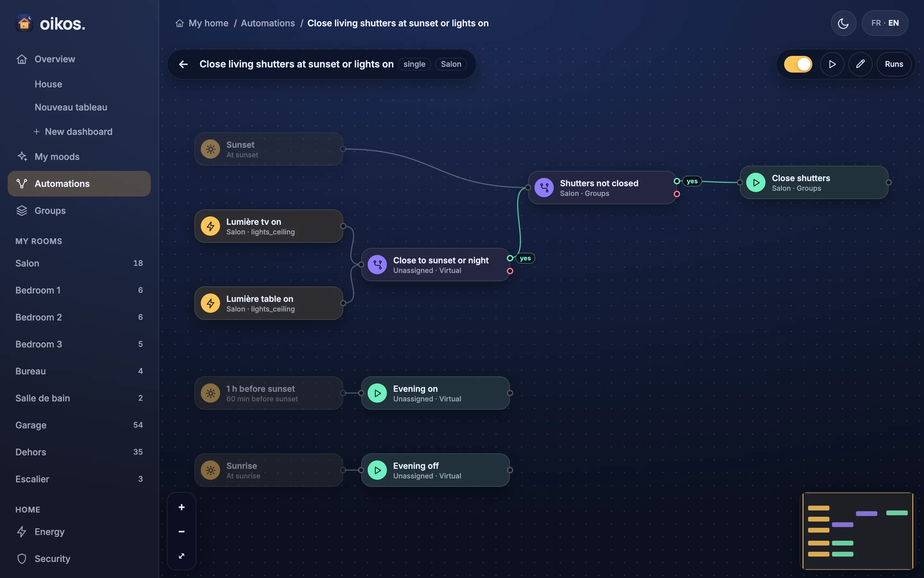
Task: Run the automation with the play icon
Action: pyautogui.click(x=832, y=64)
